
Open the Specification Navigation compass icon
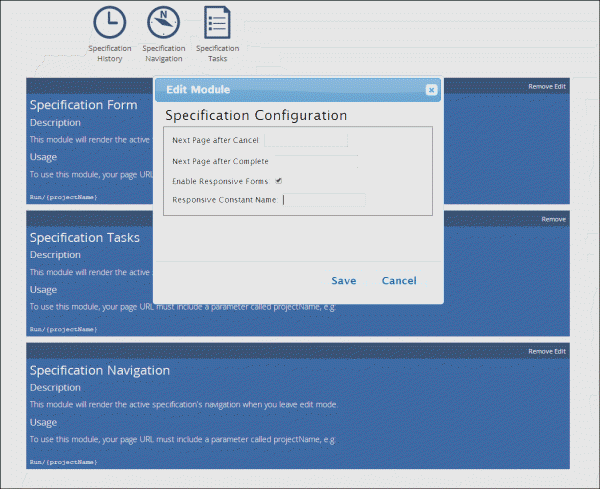click(x=163, y=22)
